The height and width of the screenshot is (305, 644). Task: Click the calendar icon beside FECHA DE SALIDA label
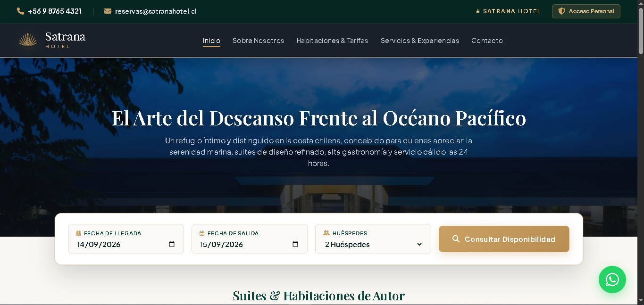click(202, 233)
